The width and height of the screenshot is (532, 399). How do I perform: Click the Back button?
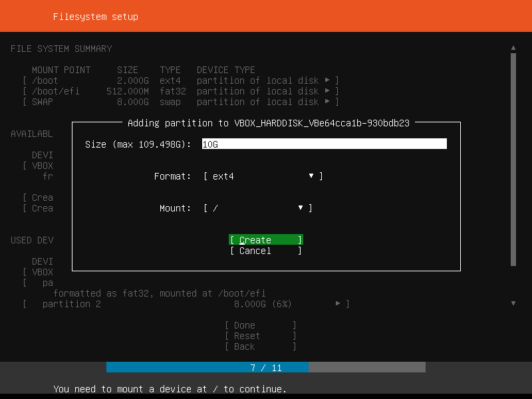pyautogui.click(x=261, y=346)
